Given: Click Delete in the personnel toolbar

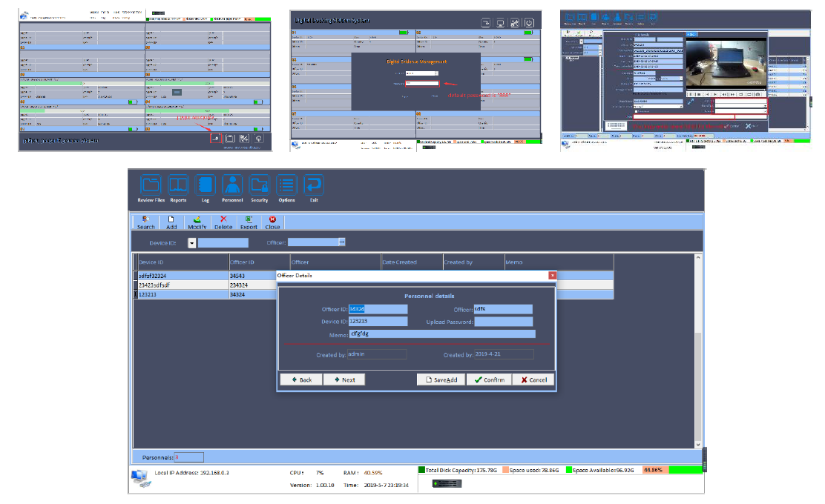Looking at the screenshot, I should pyautogui.click(x=223, y=222).
